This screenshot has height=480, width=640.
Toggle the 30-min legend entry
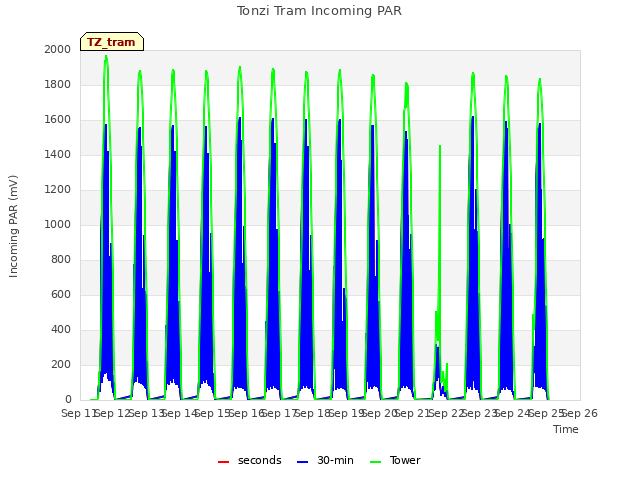325,460
